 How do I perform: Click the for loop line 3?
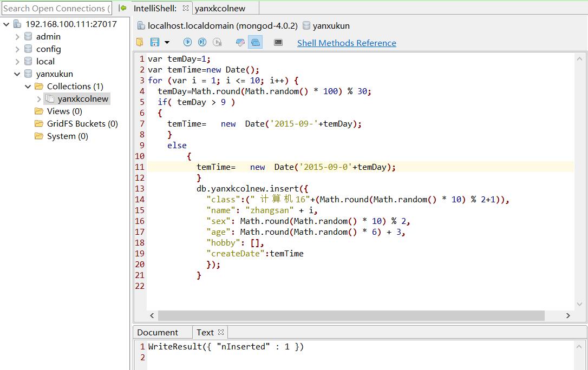click(223, 81)
